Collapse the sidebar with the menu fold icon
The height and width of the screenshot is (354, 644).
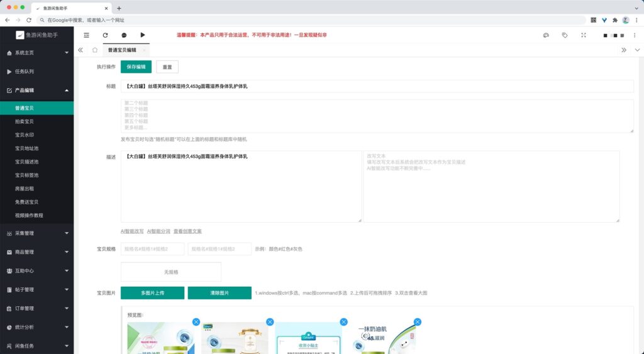[87, 35]
